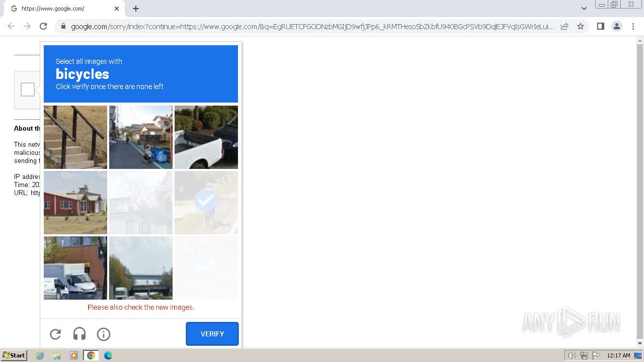Launch Internet Explorer from taskbar

[40, 355]
